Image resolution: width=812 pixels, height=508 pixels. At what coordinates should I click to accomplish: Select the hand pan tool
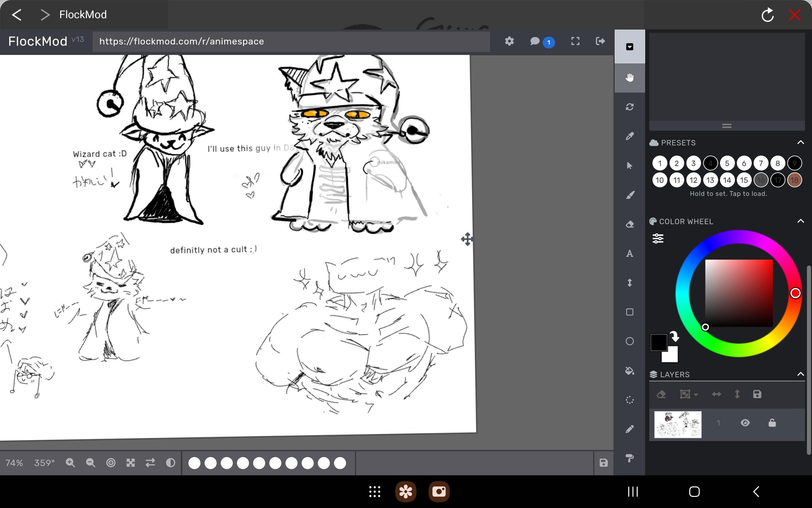pyautogui.click(x=630, y=77)
